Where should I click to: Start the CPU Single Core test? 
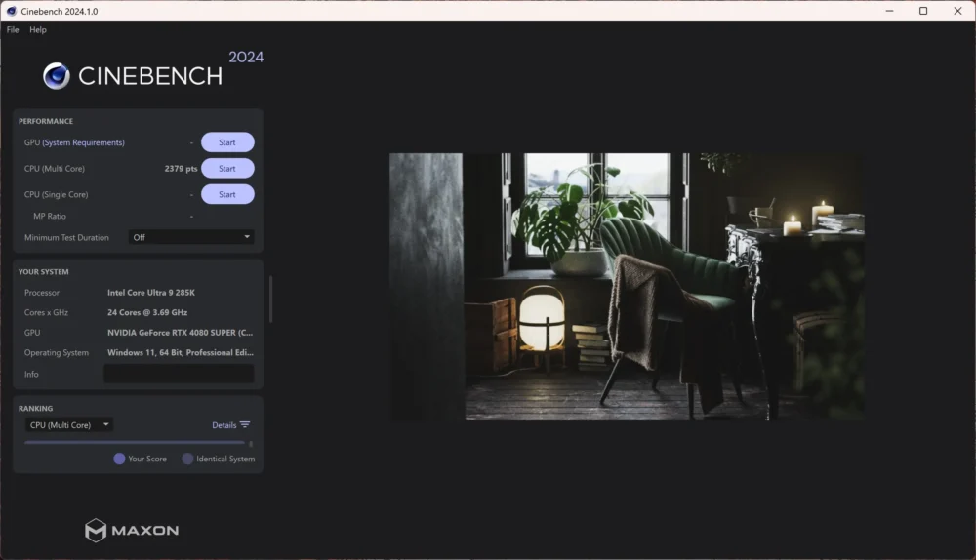coord(227,195)
